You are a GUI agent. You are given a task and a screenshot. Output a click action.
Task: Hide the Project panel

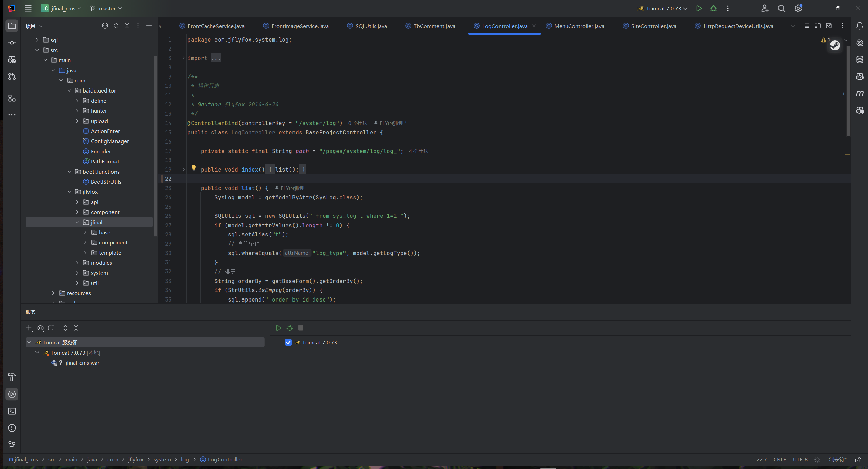click(x=149, y=26)
